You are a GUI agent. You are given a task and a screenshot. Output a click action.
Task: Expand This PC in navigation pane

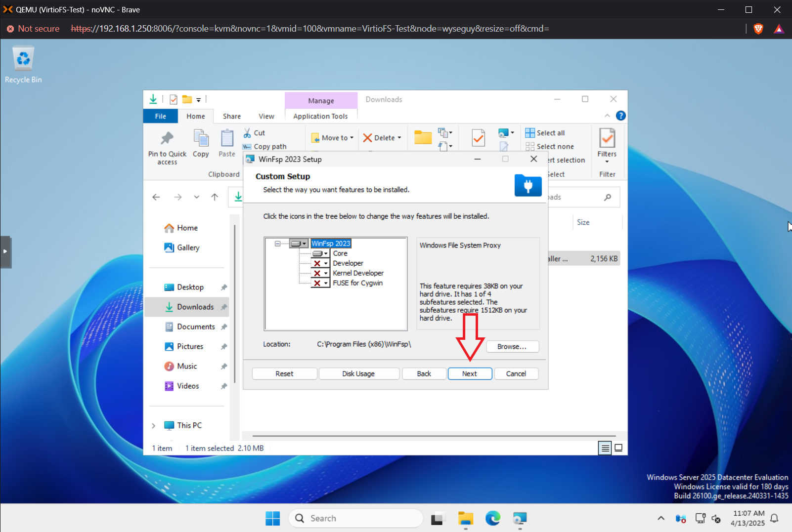(153, 425)
